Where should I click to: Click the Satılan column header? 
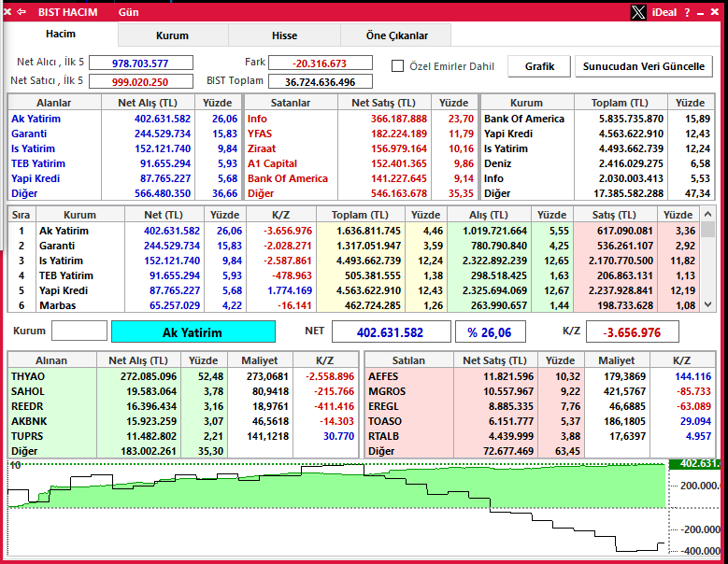tap(408, 360)
